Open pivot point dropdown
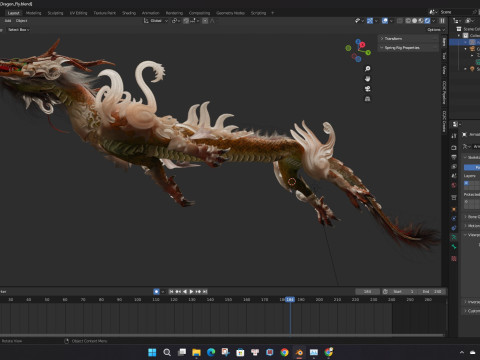 [176, 21]
